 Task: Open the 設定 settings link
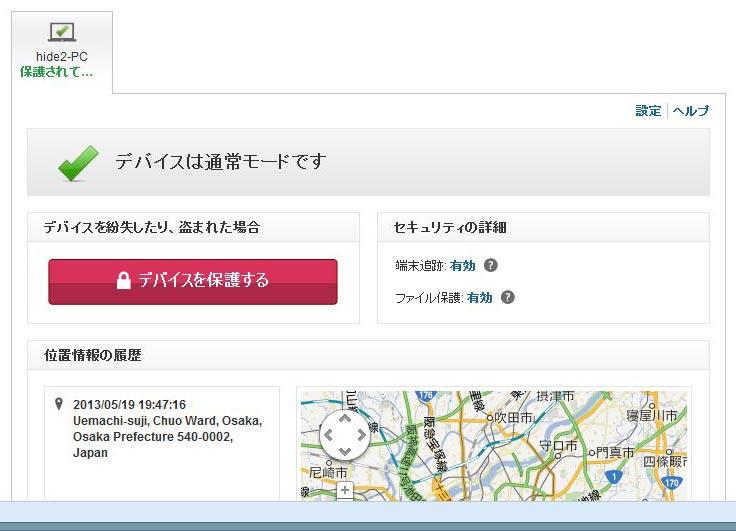click(648, 111)
